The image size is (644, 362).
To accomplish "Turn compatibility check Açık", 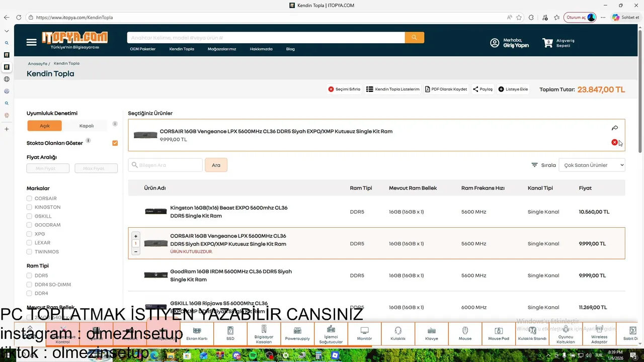I will (45, 126).
